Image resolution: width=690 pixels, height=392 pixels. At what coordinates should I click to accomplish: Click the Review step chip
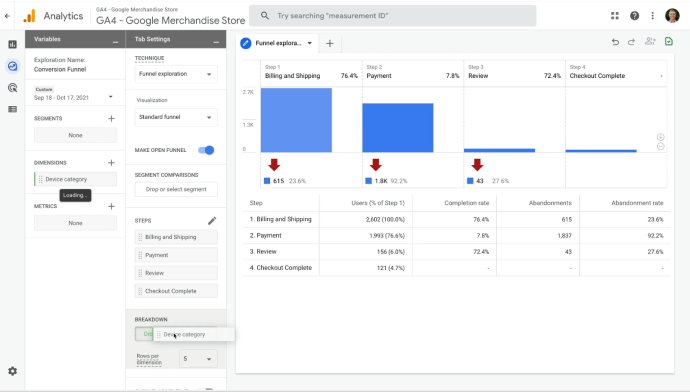(176, 273)
